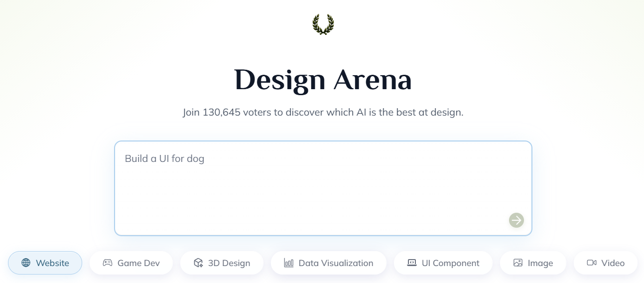Viewport: 644px width, 283px height.
Task: Click the "Join 130,645 voters" tagline text
Action: [323, 113]
